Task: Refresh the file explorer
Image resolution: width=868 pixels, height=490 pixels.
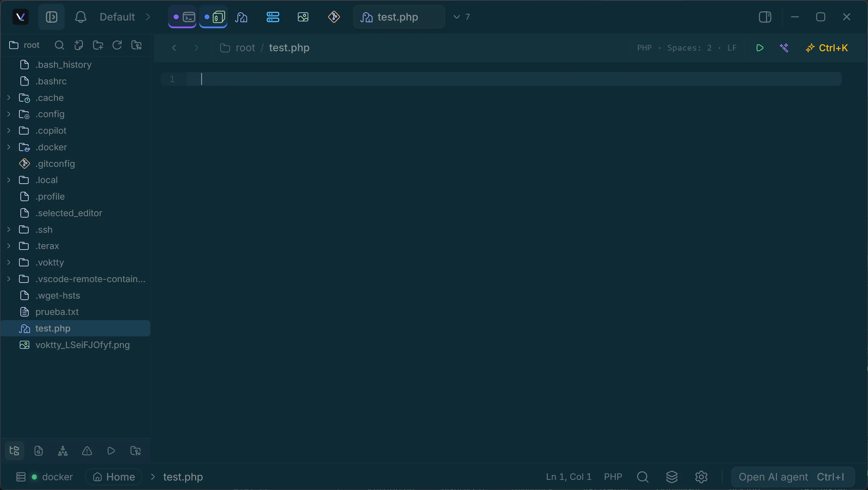Action: (117, 45)
